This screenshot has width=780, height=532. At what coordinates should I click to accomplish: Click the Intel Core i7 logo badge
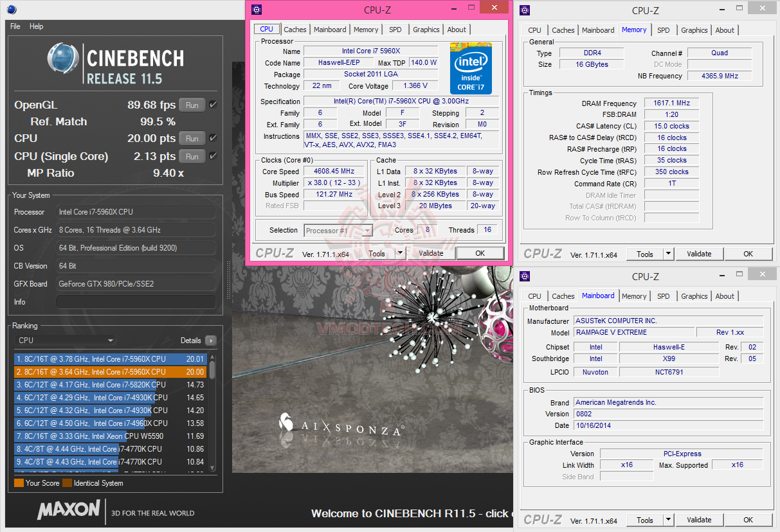tap(471, 69)
